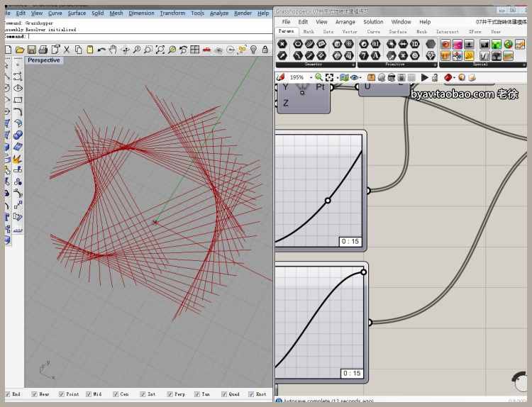Click the Cut scissors icon
Image resolution: width=532 pixels, height=407 pixels.
click(67, 50)
